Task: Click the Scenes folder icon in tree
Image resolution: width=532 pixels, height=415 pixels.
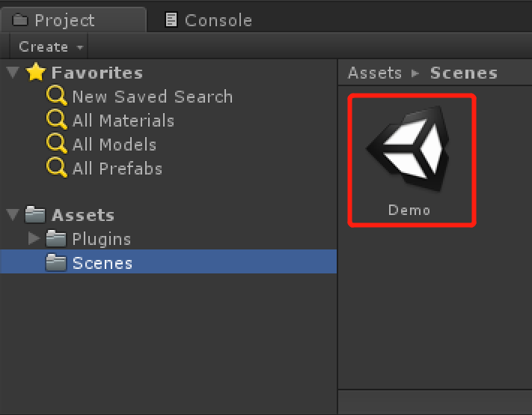Action: pos(56,262)
